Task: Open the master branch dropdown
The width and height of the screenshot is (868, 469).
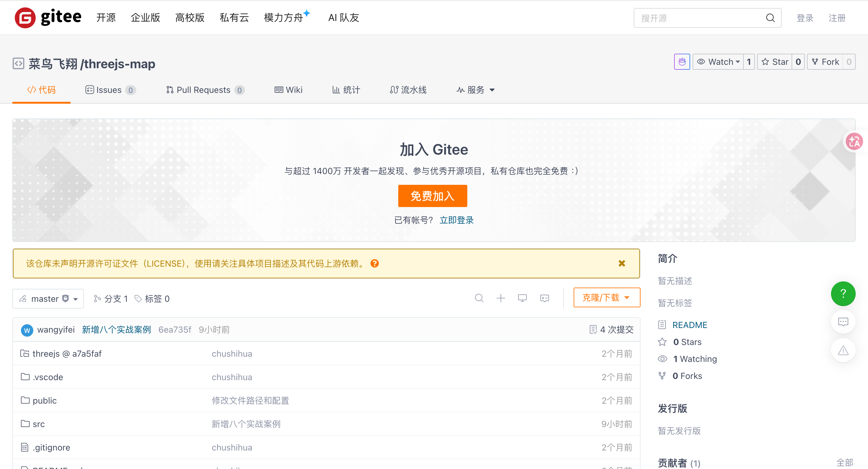Action: 48,299
